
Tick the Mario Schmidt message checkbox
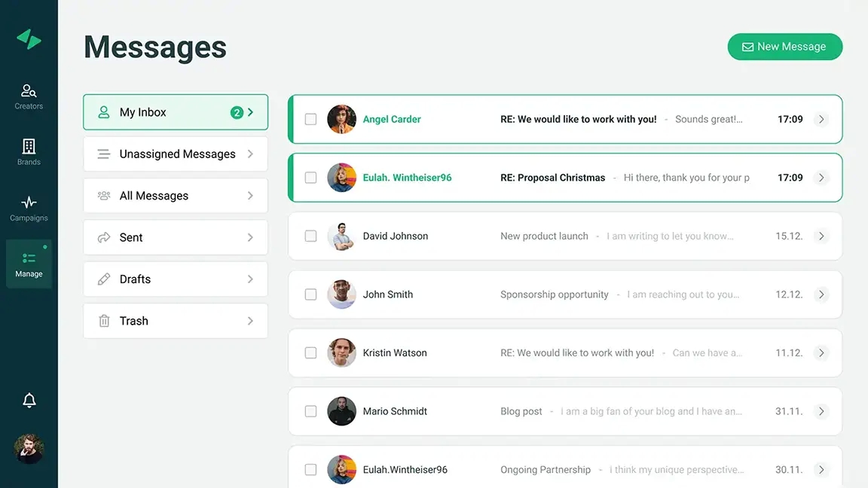tap(310, 411)
